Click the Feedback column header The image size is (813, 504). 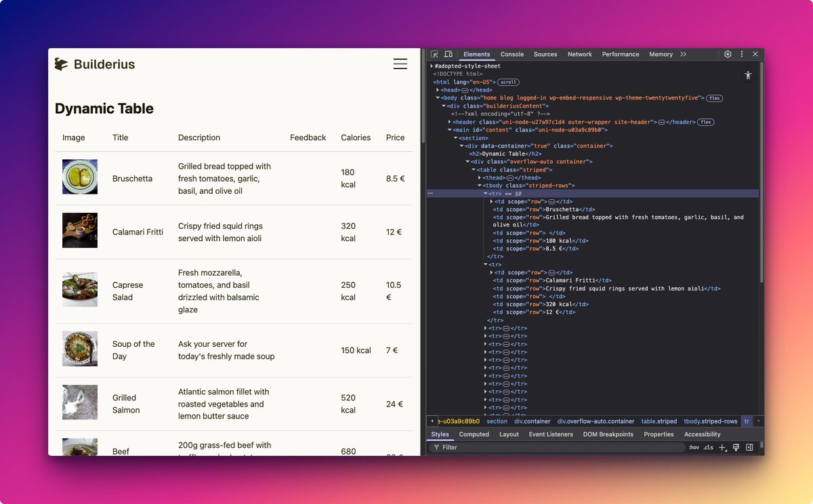coord(308,138)
